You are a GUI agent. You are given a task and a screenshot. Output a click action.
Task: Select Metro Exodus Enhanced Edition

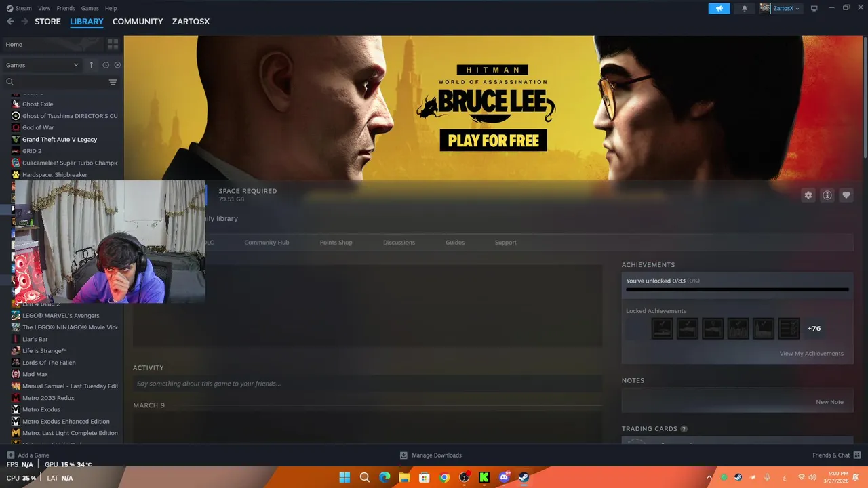coord(66,421)
